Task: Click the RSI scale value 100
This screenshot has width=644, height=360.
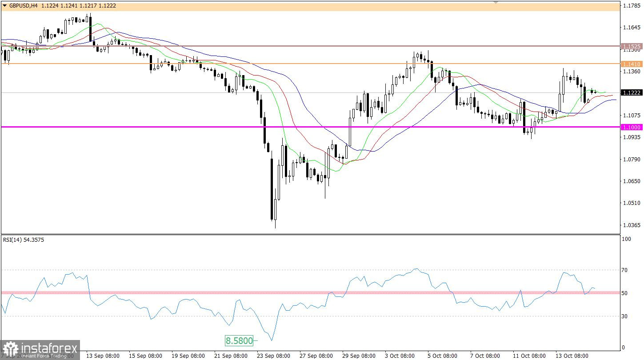Action: (627, 240)
